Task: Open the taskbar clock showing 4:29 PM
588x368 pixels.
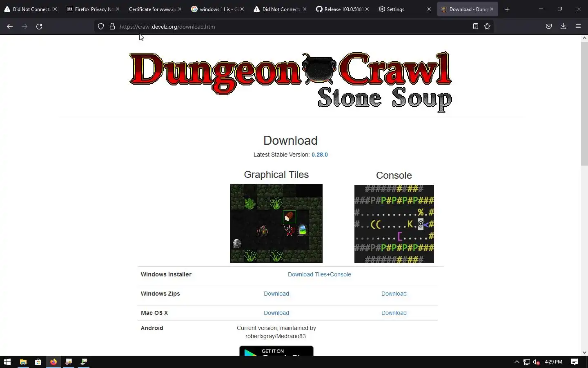Action: tap(554, 362)
